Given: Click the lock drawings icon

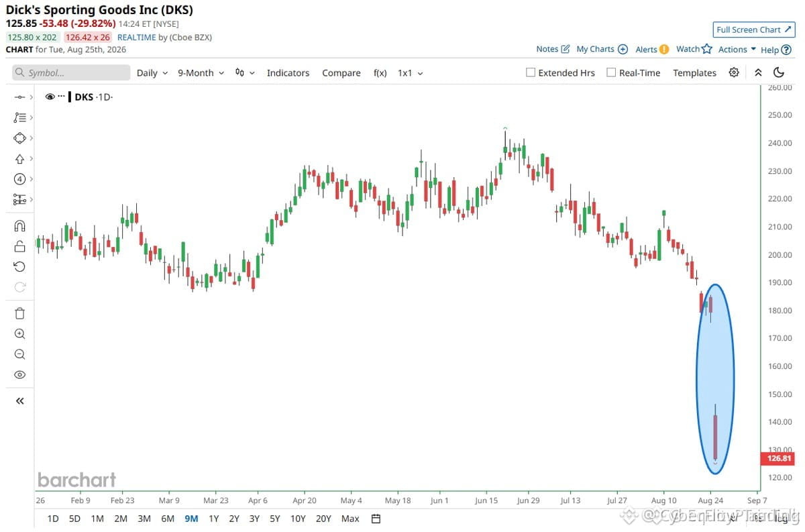Looking at the screenshot, I should (19, 246).
